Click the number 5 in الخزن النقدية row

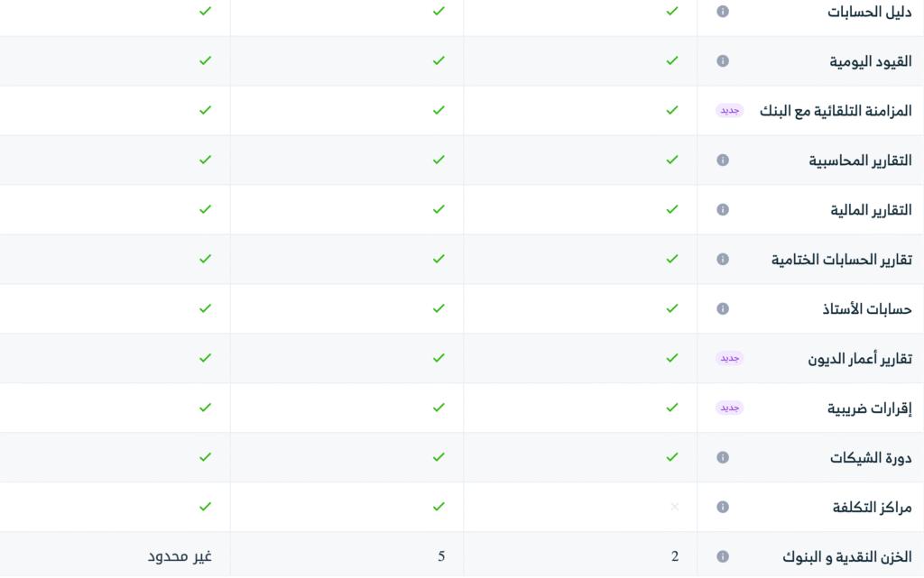pos(441,556)
